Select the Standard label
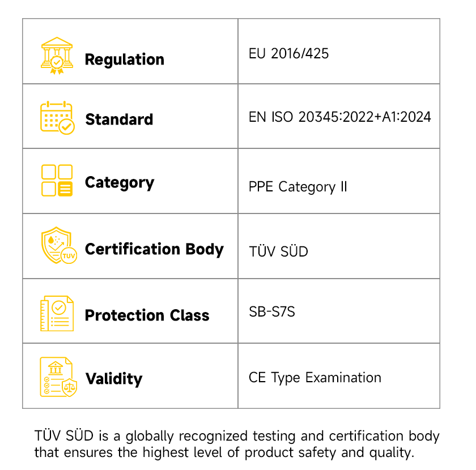 pos(119,119)
